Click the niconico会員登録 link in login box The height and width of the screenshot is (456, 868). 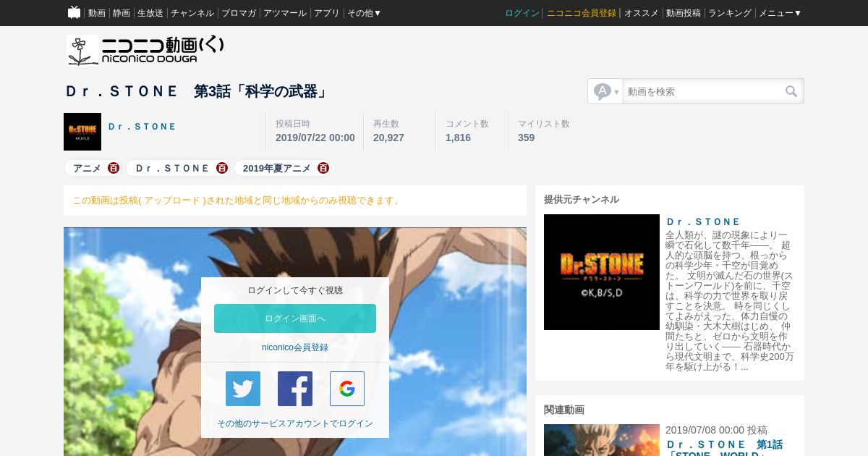(295, 347)
